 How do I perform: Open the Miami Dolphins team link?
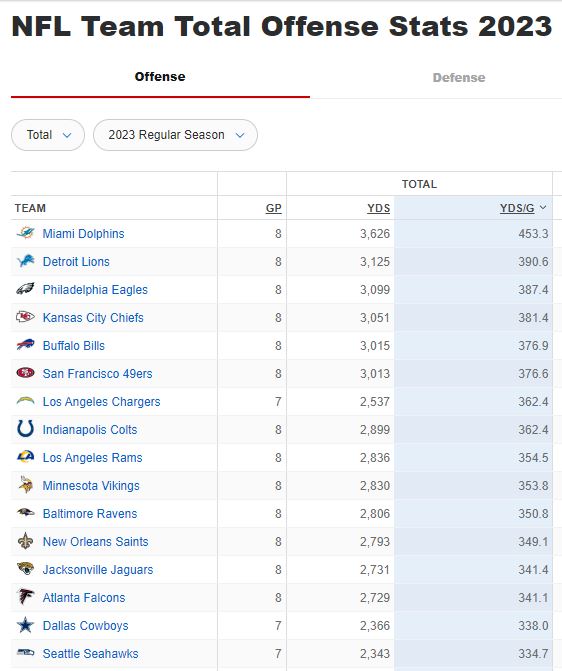pos(83,234)
